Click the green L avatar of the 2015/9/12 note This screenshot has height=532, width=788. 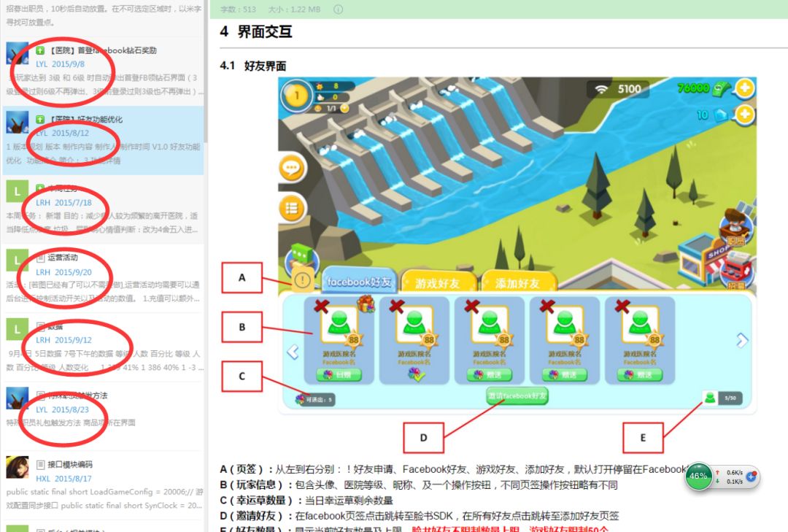point(17,329)
